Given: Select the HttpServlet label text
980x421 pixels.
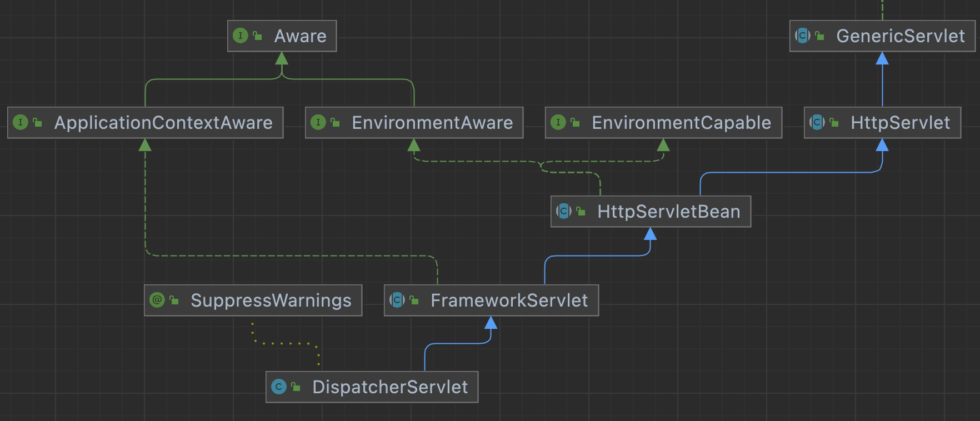Looking at the screenshot, I should (x=900, y=123).
